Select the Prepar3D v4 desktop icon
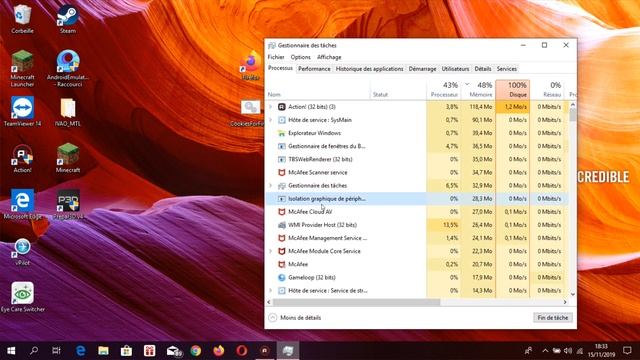The image size is (640, 360). [68, 204]
